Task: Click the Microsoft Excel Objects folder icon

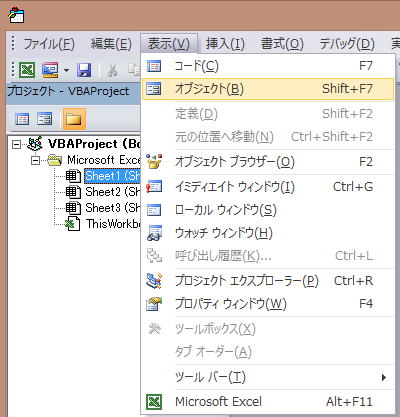Action: [x=55, y=160]
